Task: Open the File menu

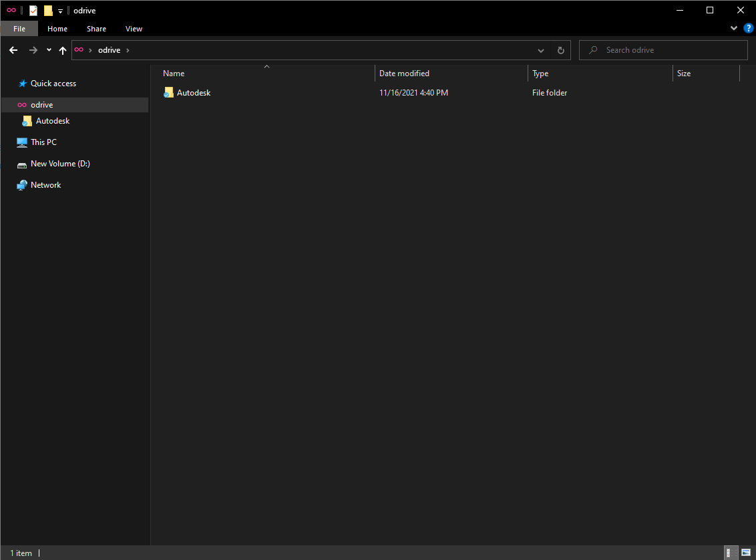Action: pos(19,29)
